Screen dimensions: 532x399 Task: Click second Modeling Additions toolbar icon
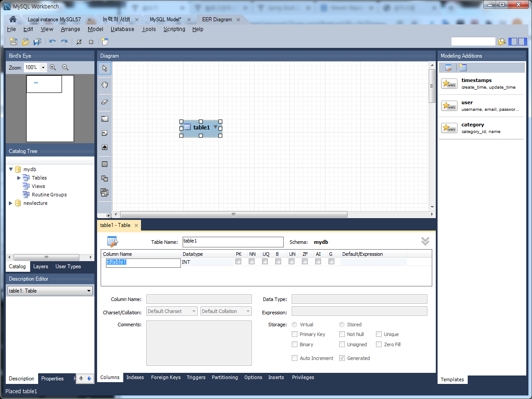[463, 68]
